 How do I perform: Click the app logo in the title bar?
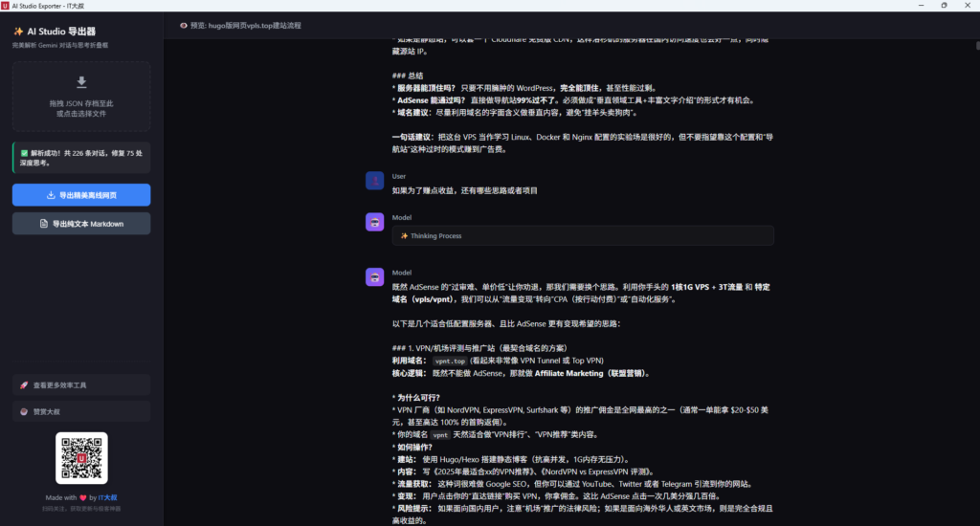7,5
